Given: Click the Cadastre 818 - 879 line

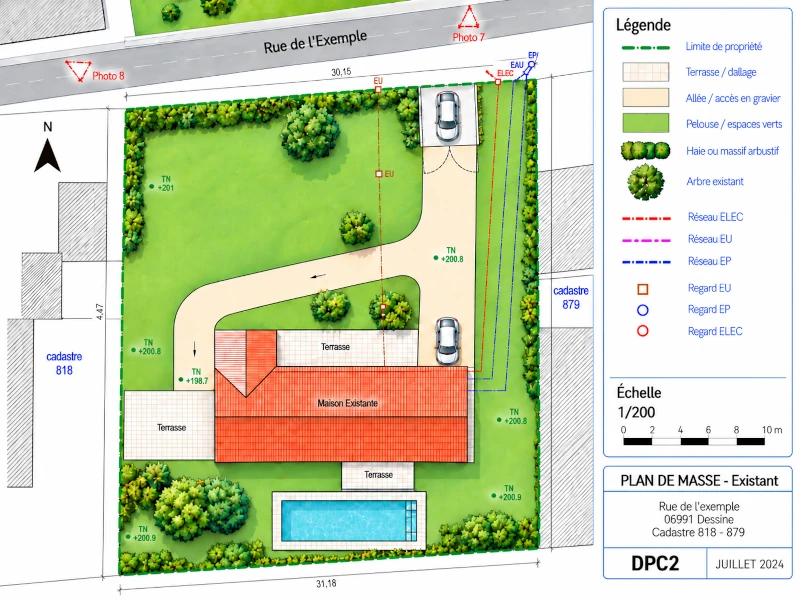Looking at the screenshot, I should coord(698,533).
